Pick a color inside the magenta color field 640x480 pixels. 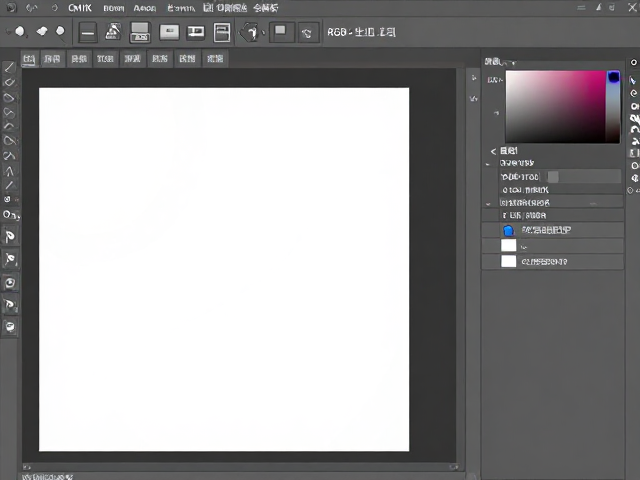click(x=556, y=107)
